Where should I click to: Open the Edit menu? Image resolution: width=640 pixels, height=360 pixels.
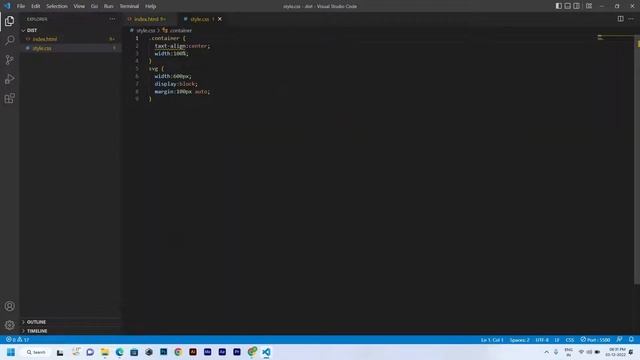click(36, 6)
